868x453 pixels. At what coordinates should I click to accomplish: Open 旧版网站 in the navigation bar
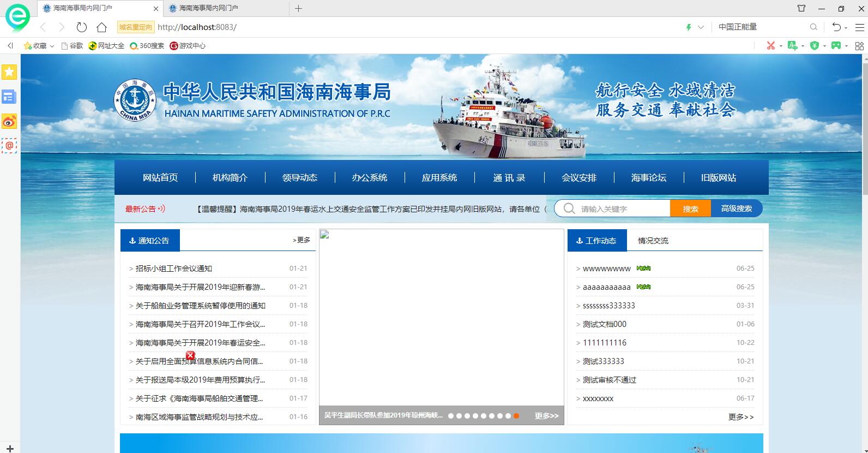[719, 177]
